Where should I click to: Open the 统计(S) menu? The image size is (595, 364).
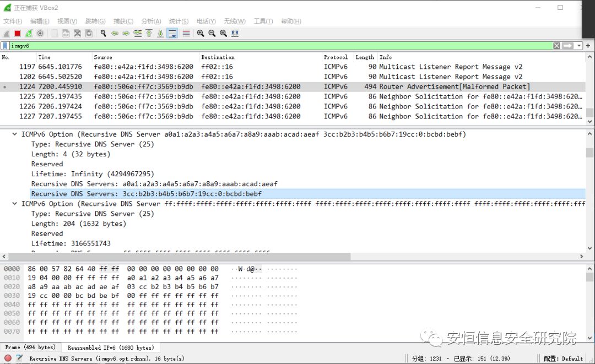(x=178, y=21)
